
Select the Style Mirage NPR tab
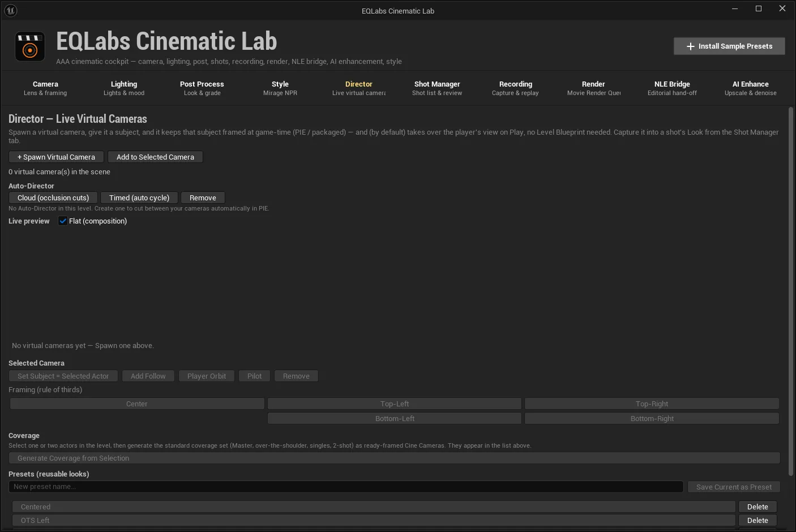pyautogui.click(x=280, y=88)
